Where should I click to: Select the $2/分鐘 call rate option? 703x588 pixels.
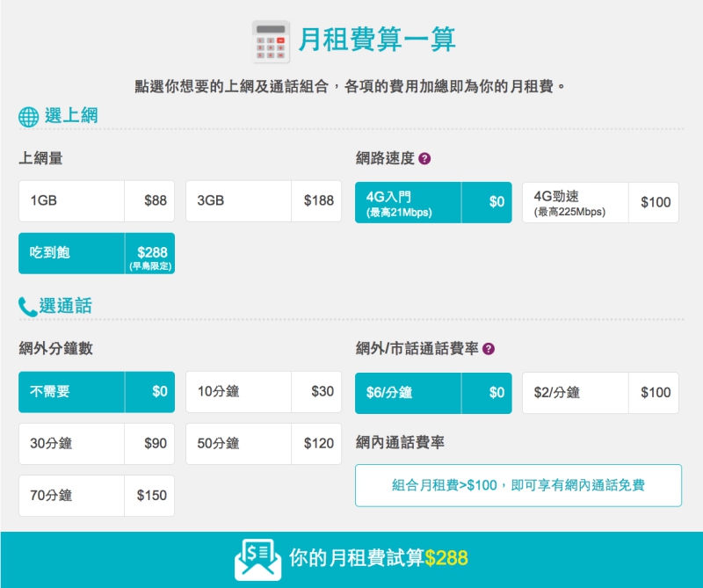click(x=600, y=393)
